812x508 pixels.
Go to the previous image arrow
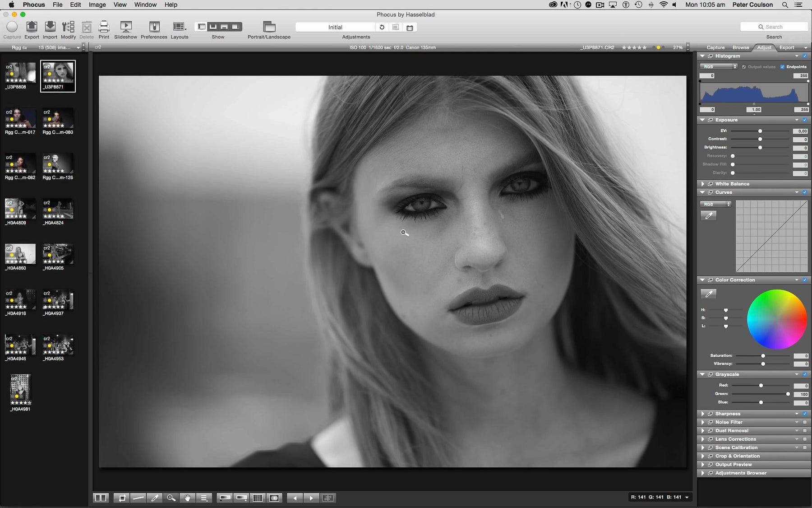point(295,498)
